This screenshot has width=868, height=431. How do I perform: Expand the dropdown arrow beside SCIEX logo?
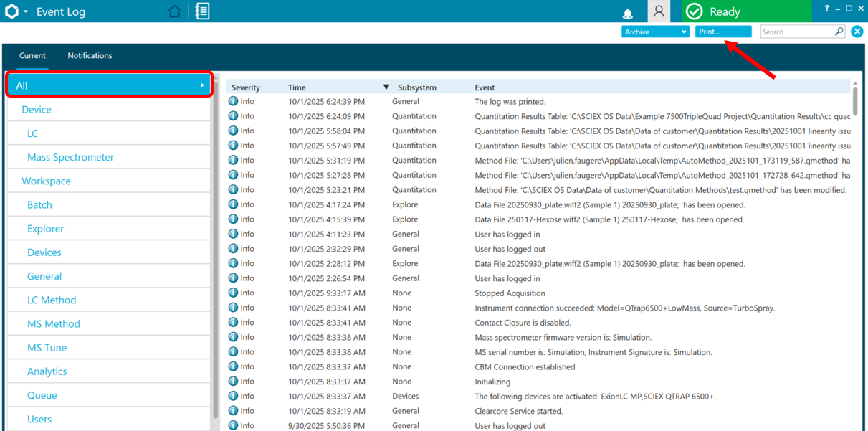pos(26,12)
